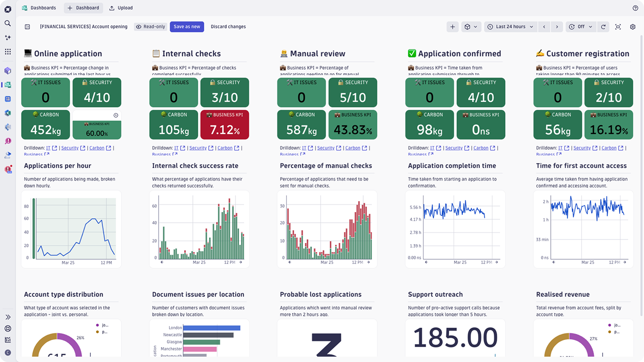Click the add tile plus button
644x362 pixels.
453,27
